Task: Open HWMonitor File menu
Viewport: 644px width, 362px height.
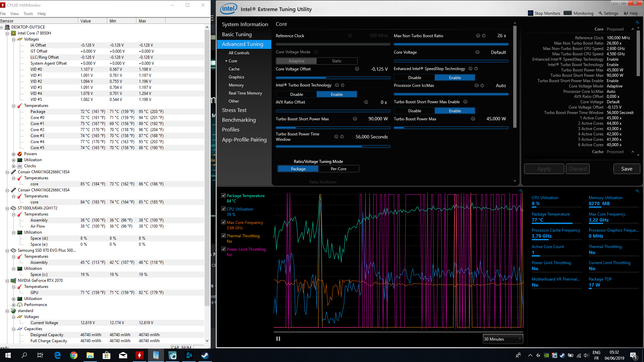Action: [x=3, y=14]
